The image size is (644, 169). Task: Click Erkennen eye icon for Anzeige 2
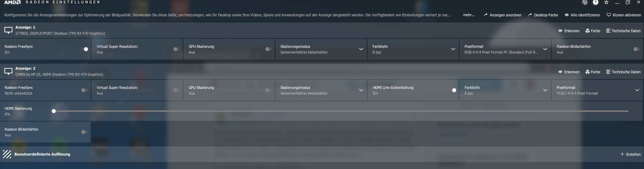(560, 72)
